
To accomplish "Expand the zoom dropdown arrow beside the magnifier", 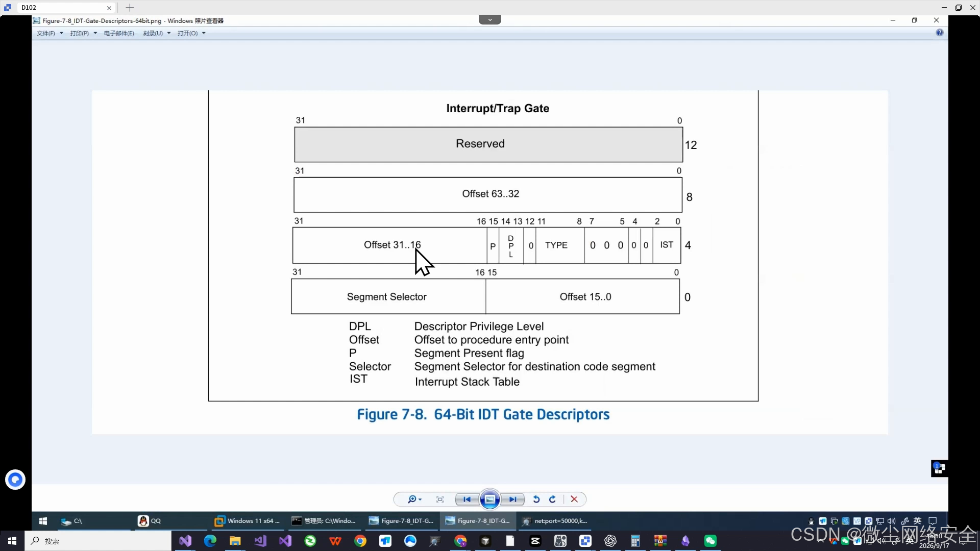I will coord(420,499).
